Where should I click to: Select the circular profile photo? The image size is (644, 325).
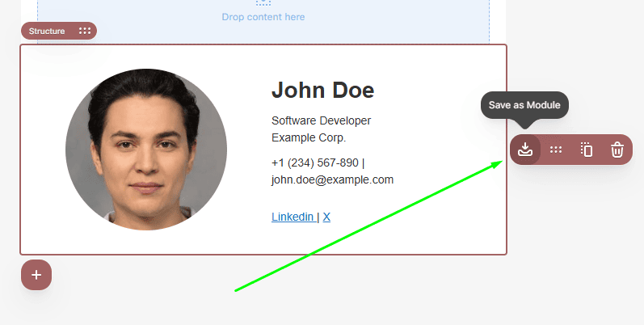coord(146,149)
